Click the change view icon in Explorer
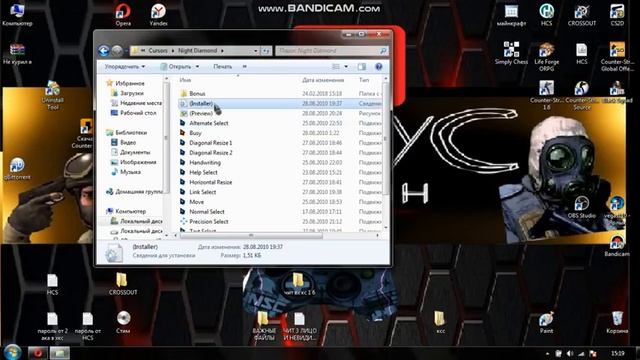This screenshot has height=360, width=640. (x=336, y=67)
